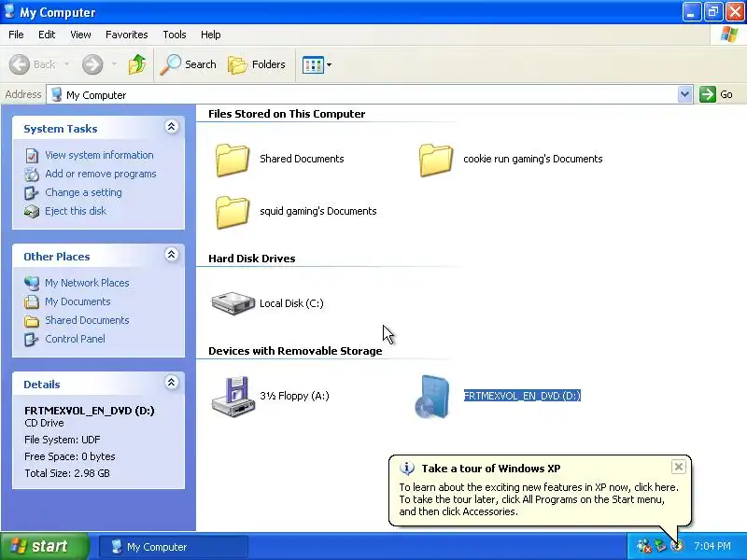Screen dimensions: 747x560
Task: Go up one folder level
Action: click(137, 64)
